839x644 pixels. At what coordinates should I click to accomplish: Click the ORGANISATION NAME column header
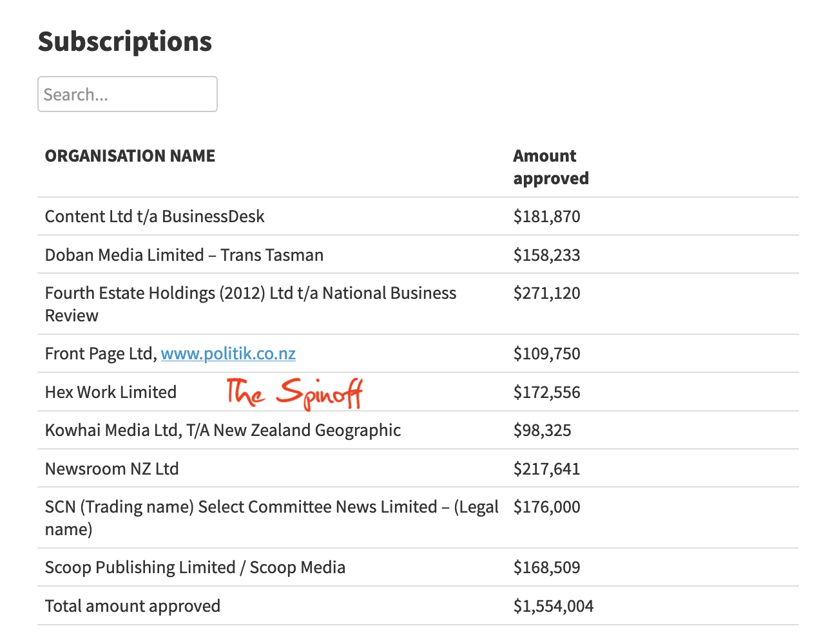point(130,156)
